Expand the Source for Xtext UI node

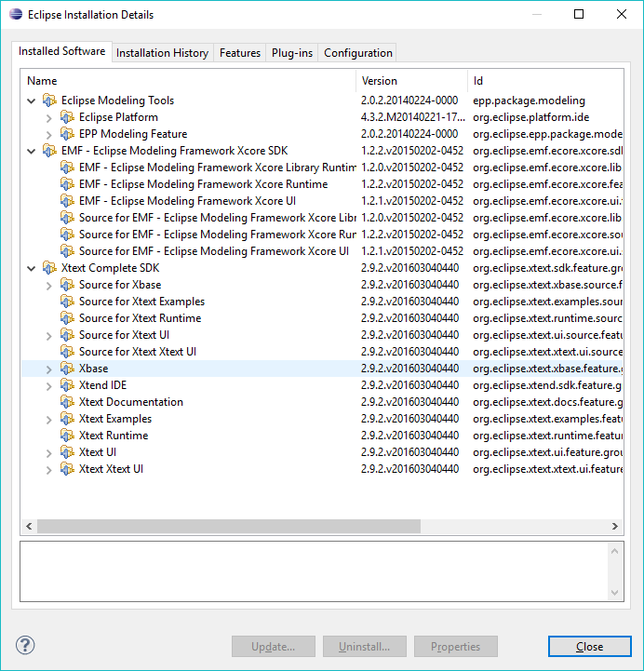(x=48, y=335)
